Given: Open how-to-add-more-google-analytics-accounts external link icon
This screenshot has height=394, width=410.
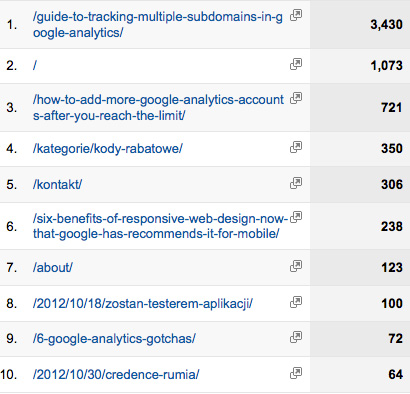Looking at the screenshot, I should (296, 98).
